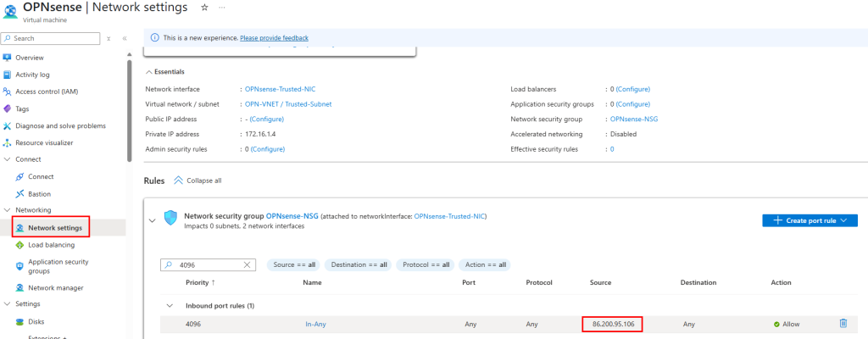The image size is (868, 339).
Task: Collapse the Inbound port rules group
Action: coord(170,306)
